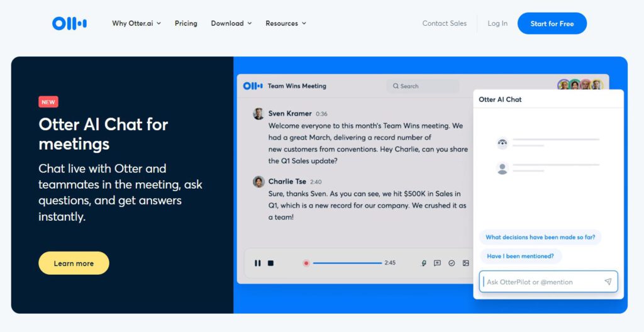Click the 0:36 timestamp
Screen dimensions: 644x332
coord(321,114)
